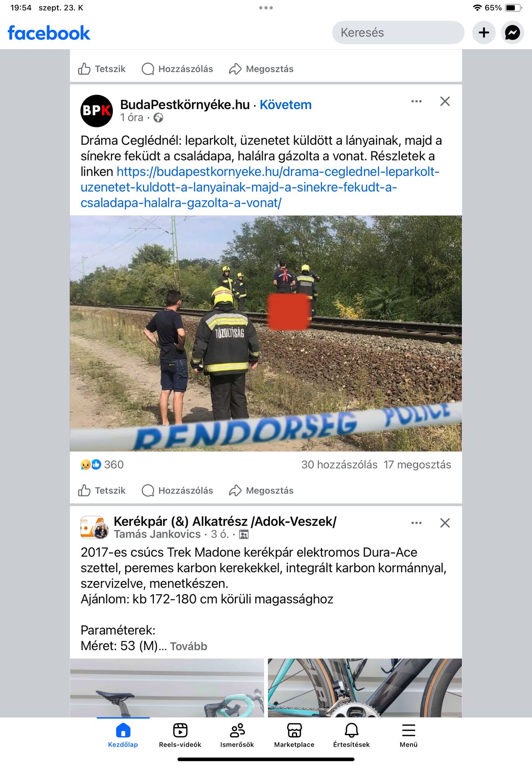Like the BudaPestkörnyéke post with Tetszik
The height and width of the screenshot is (766, 532).
pyautogui.click(x=102, y=491)
